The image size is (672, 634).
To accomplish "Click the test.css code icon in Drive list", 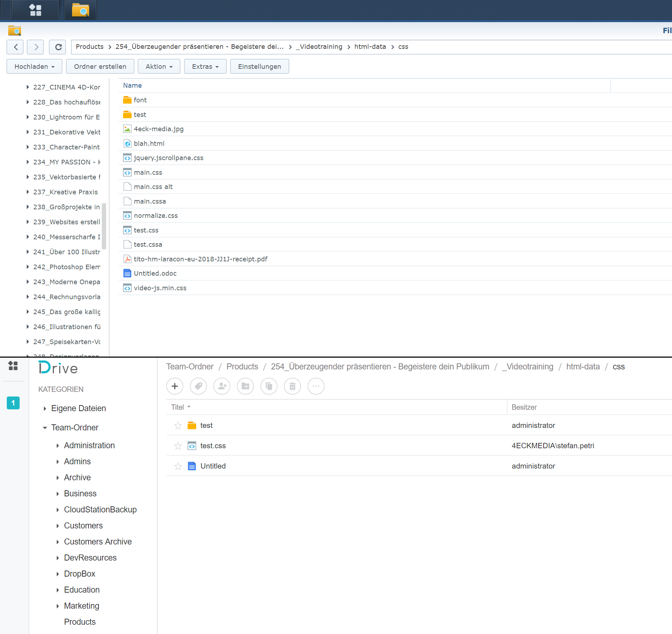I will [192, 446].
